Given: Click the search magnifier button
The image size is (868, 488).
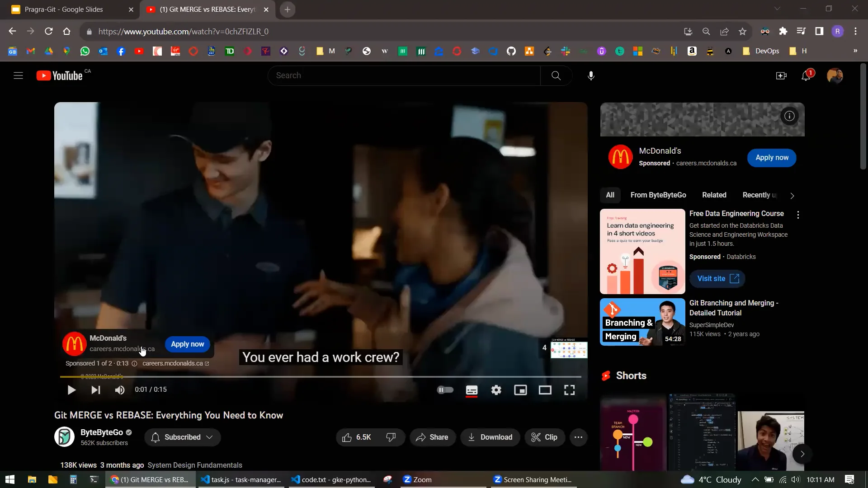Looking at the screenshot, I should click(556, 75).
